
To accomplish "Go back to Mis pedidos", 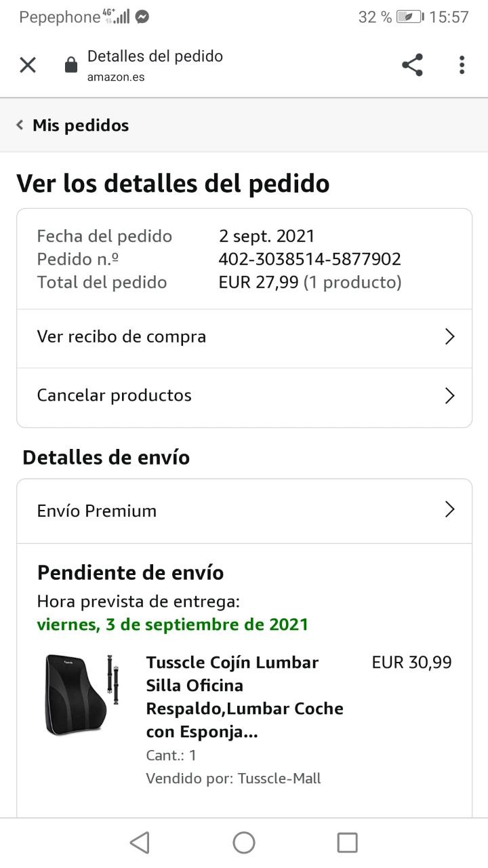I will (x=80, y=125).
